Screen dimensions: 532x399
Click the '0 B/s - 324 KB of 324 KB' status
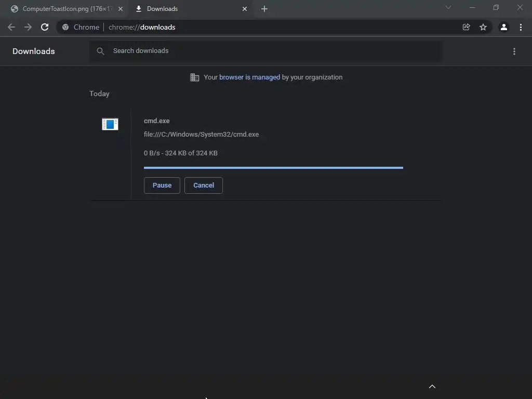point(180,153)
